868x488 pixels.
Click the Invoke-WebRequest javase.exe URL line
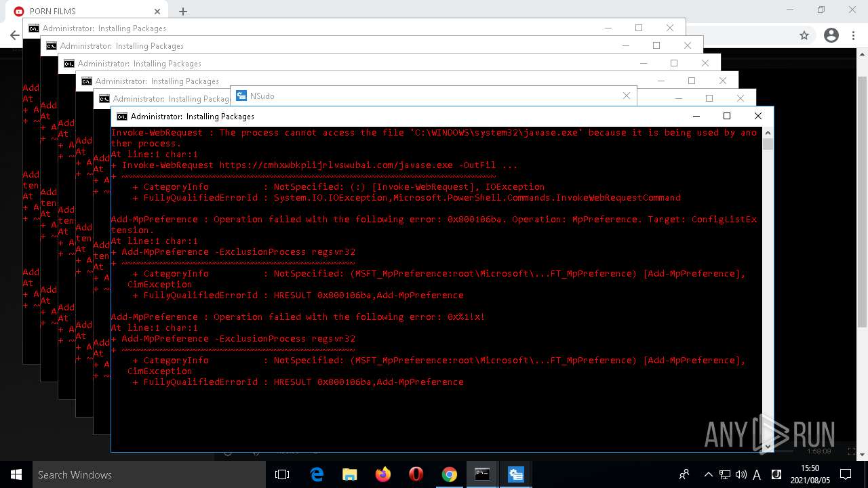314,165
